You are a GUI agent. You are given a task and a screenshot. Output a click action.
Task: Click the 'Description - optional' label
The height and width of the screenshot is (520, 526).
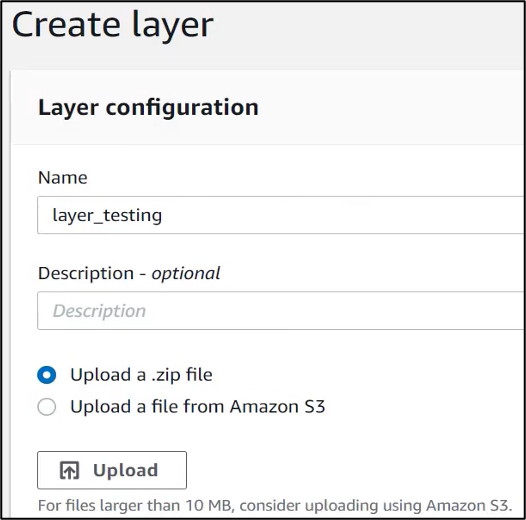(x=129, y=273)
